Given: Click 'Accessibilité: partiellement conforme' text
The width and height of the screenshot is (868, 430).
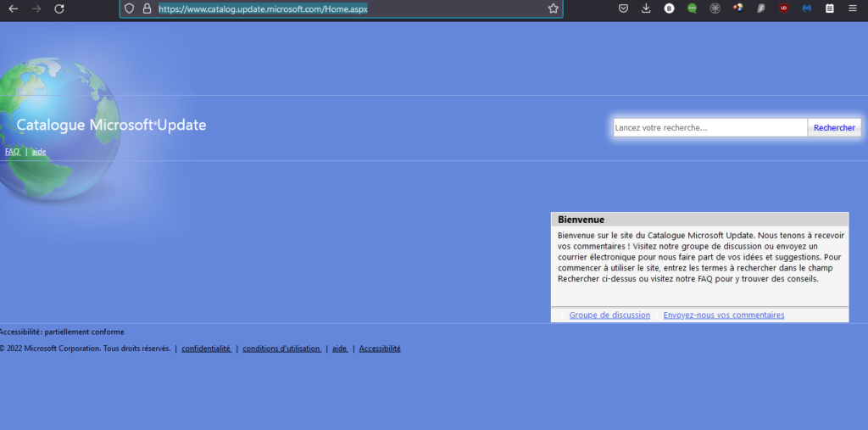Looking at the screenshot, I should click(61, 332).
